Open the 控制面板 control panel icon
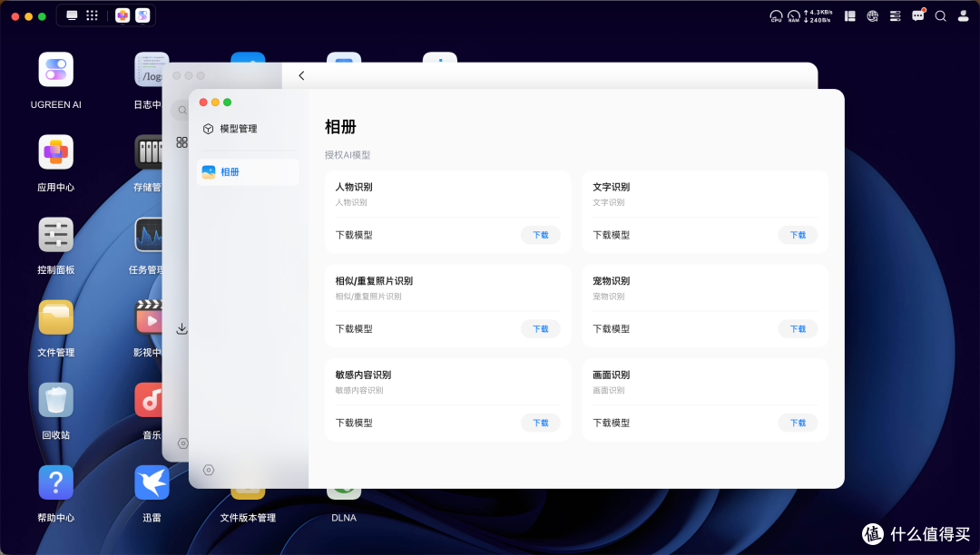The width and height of the screenshot is (980, 555). (x=55, y=235)
